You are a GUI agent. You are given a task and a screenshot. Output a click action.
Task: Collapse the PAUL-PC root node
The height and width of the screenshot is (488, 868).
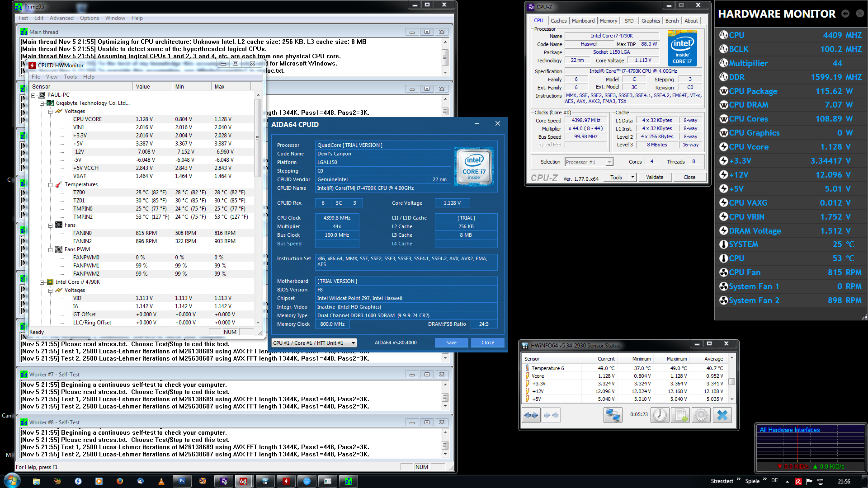pyautogui.click(x=33, y=95)
